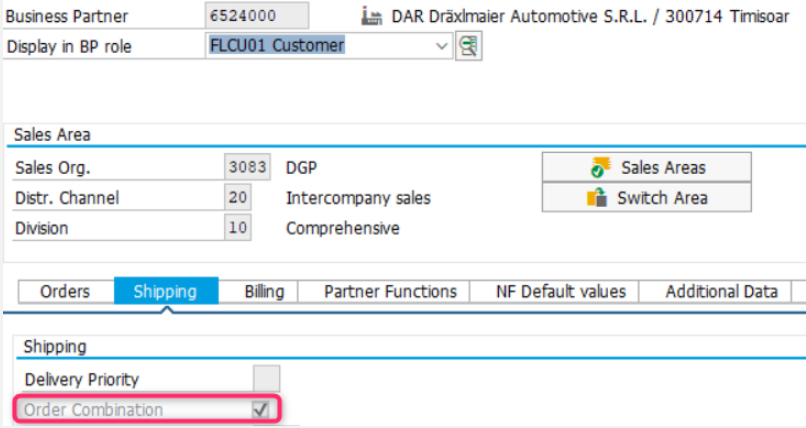This screenshot has width=806, height=428.
Task: Open the Partner Functions tab
Action: [390, 292]
